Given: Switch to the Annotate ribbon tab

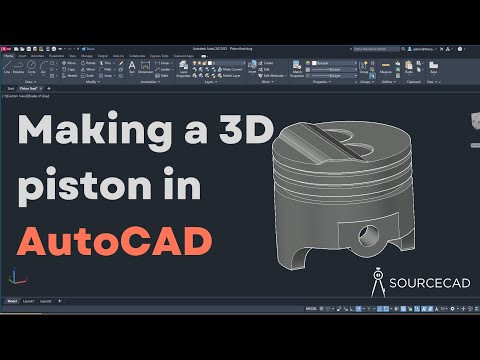Looking at the screenshot, I should tap(37, 56).
